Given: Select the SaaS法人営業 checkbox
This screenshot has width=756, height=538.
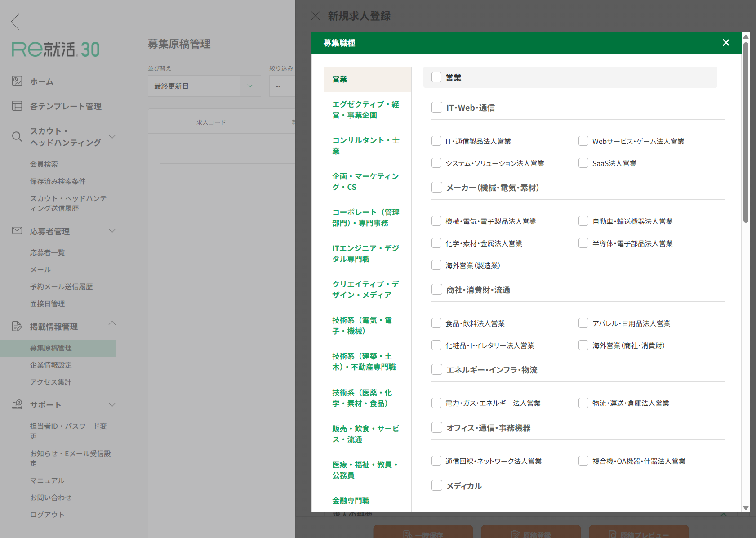Looking at the screenshot, I should (x=583, y=163).
